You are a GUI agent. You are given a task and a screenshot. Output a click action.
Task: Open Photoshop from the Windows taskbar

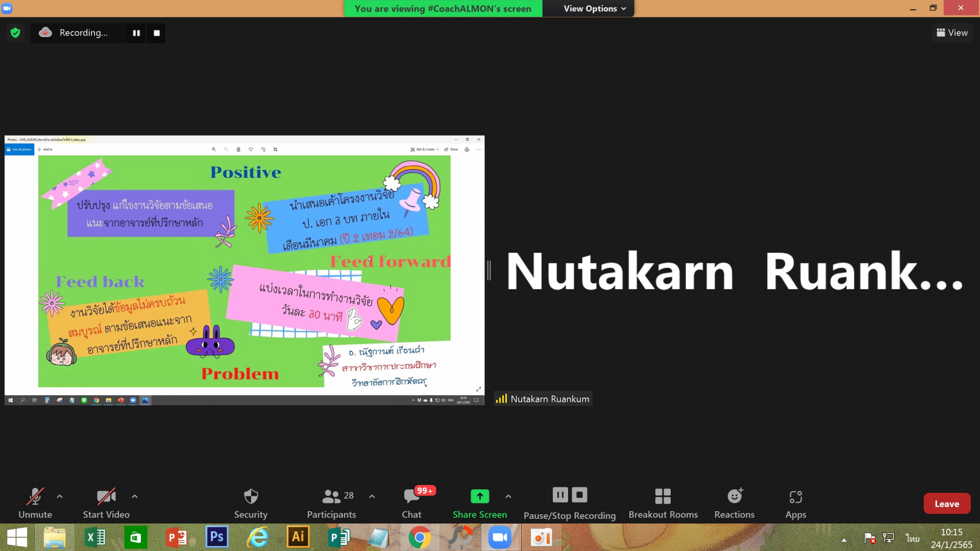coord(216,537)
